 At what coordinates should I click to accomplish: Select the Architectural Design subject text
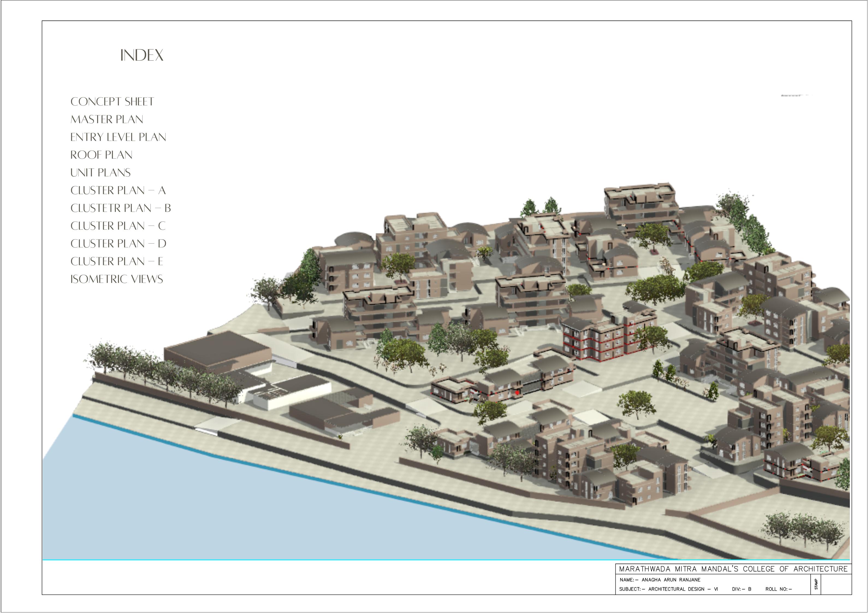(x=683, y=589)
